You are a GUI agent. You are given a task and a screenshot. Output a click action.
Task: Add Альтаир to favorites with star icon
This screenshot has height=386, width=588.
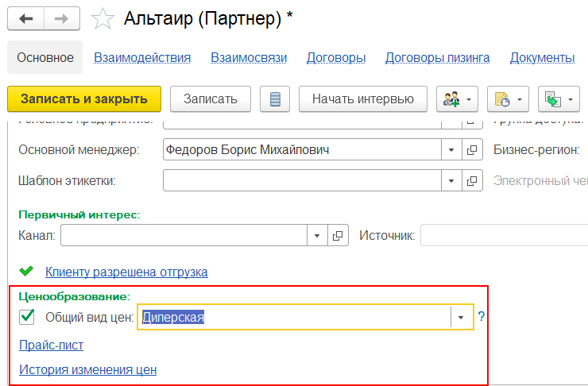[103, 20]
